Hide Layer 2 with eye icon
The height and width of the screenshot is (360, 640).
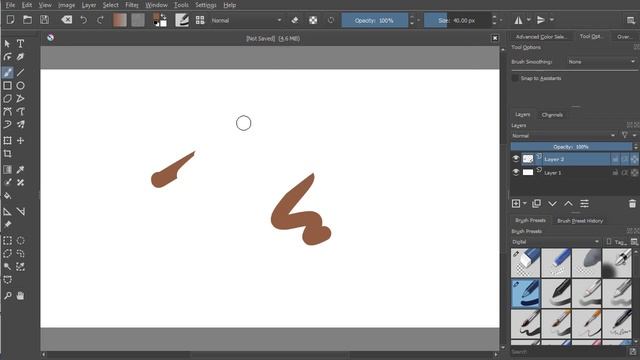click(516, 159)
